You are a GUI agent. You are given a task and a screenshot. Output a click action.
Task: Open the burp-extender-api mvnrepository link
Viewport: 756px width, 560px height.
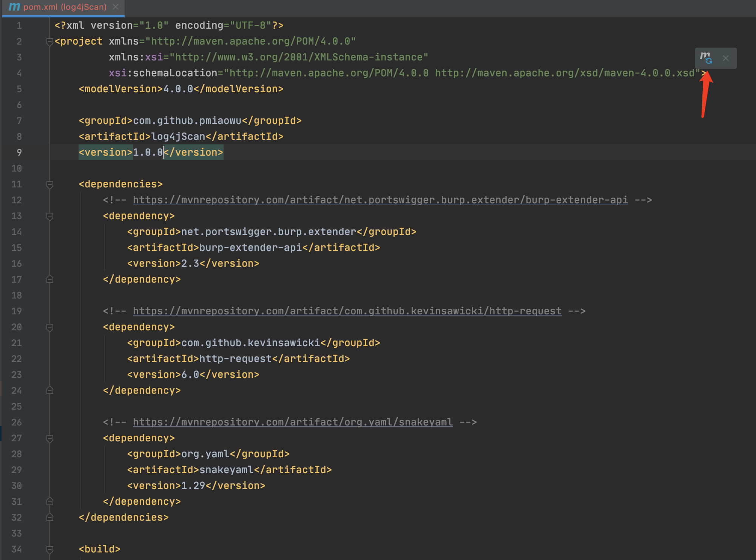point(380,200)
